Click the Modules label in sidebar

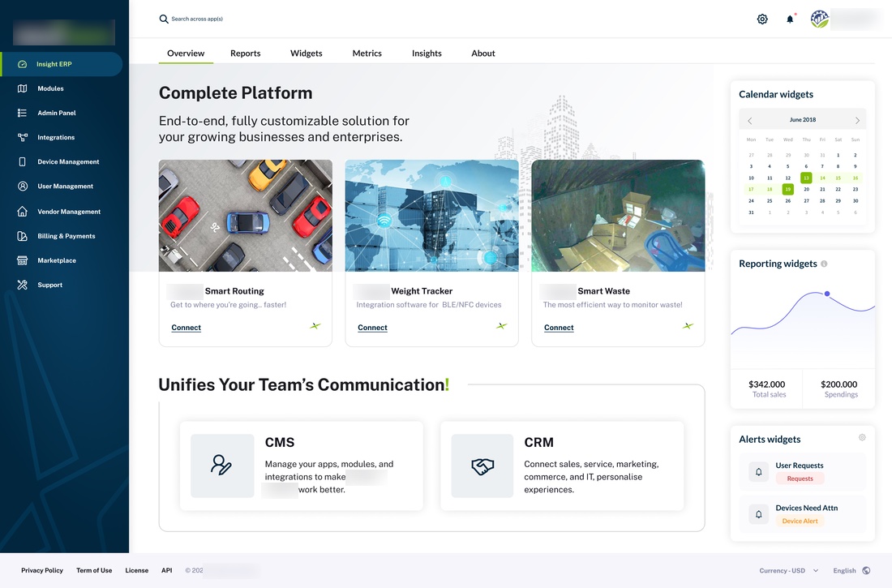50,88
